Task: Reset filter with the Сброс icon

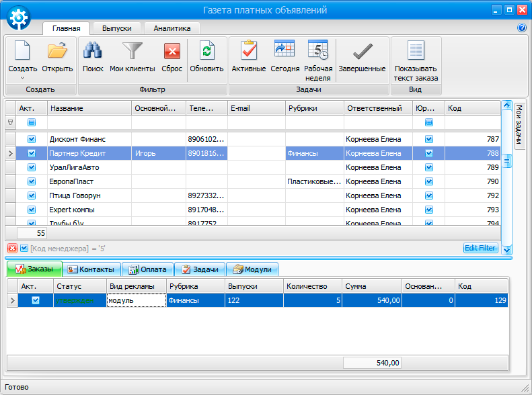Action: (x=172, y=52)
